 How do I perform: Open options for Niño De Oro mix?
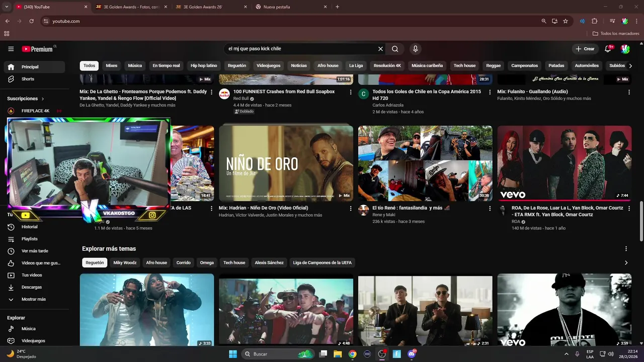pos(351,208)
